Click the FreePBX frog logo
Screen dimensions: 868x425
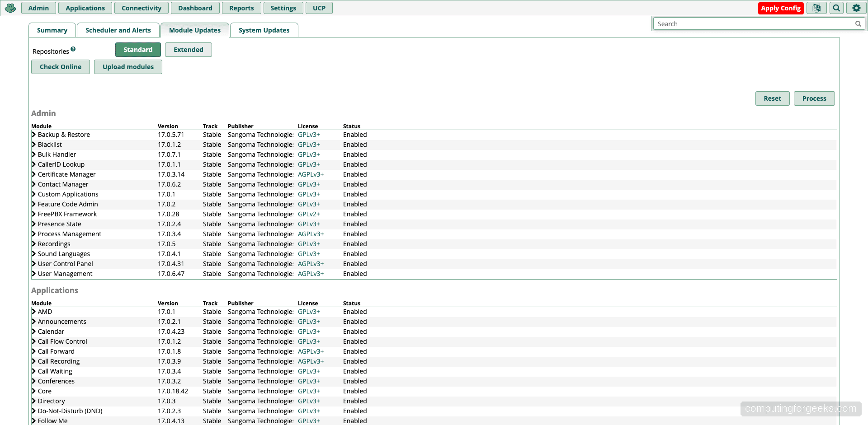tap(10, 8)
